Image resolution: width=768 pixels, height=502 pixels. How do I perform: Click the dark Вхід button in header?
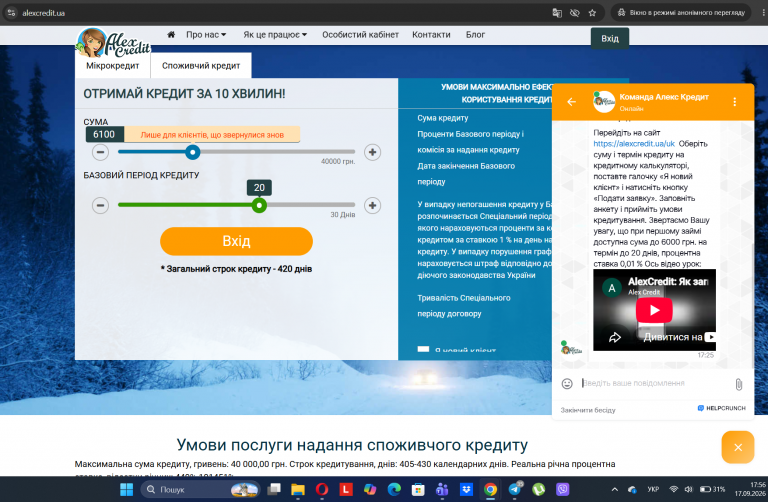(x=610, y=38)
